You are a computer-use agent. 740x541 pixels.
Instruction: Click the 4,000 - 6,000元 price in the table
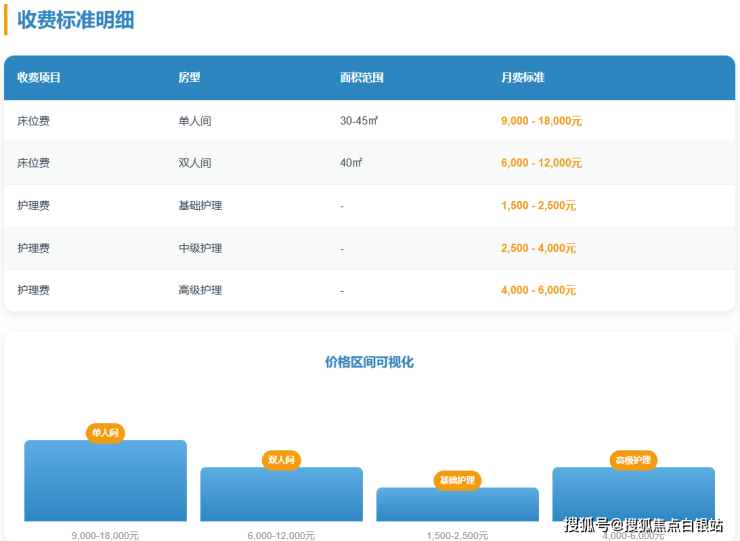coord(538,290)
